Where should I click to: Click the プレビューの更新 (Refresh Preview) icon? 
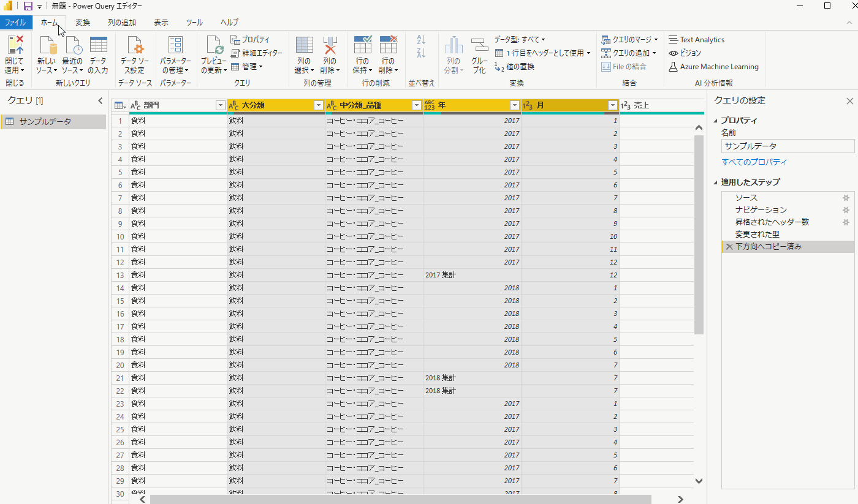pos(214,47)
